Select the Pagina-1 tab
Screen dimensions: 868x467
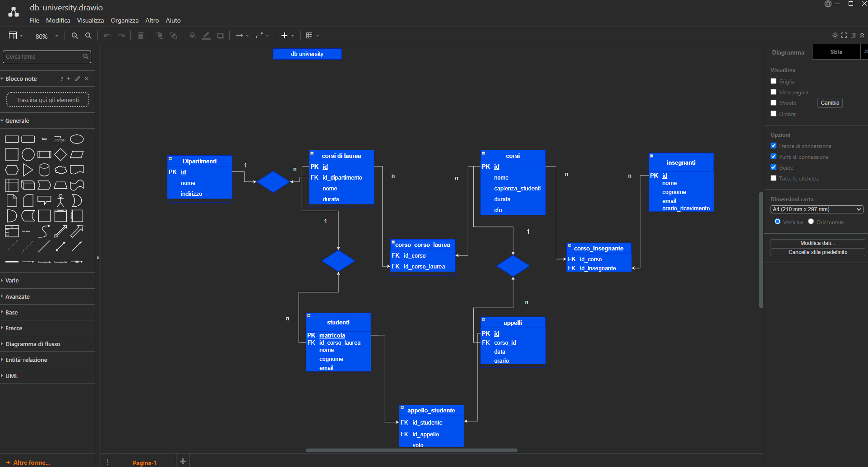coord(145,462)
